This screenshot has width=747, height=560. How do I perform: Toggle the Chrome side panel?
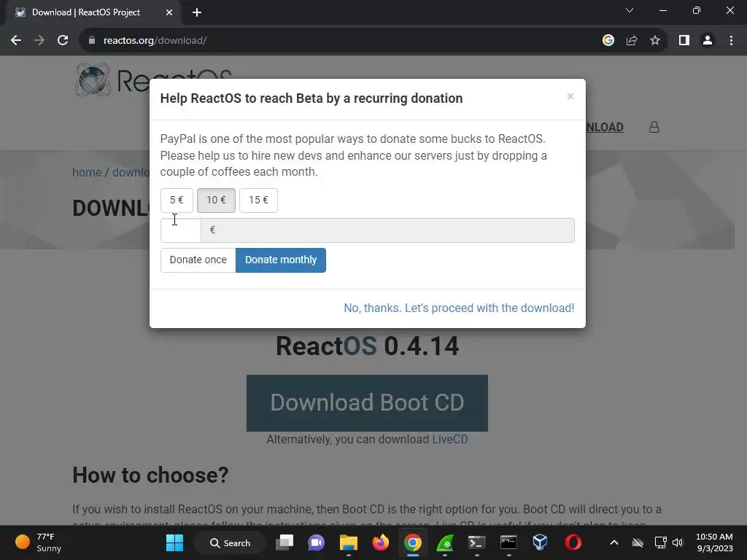pyautogui.click(x=684, y=41)
